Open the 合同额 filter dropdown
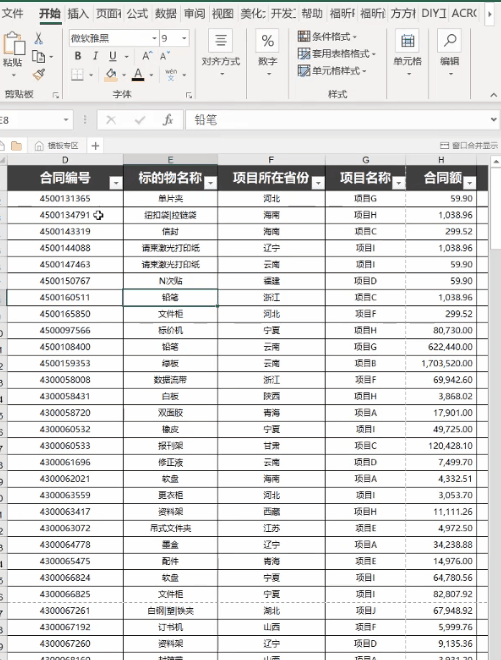The image size is (501, 660). pyautogui.click(x=469, y=183)
